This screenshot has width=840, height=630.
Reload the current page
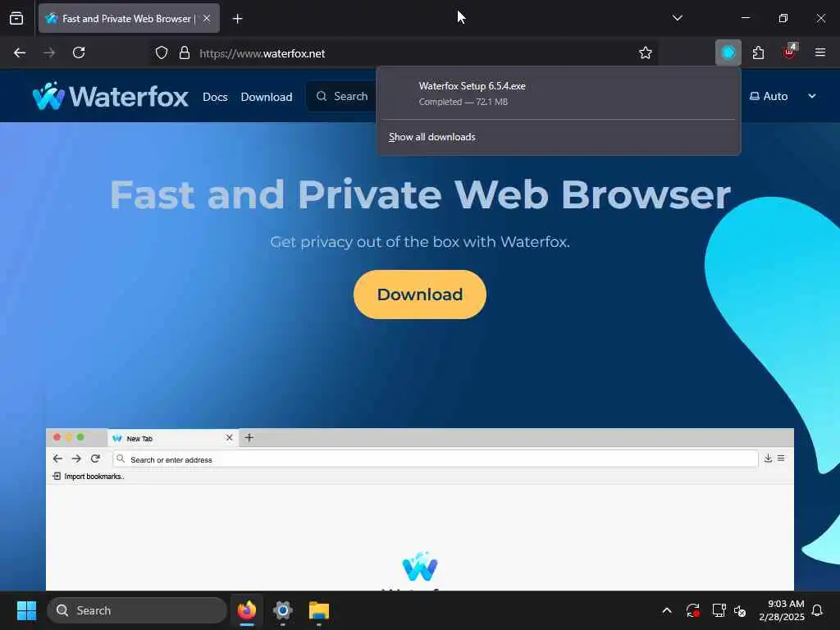[x=79, y=52]
